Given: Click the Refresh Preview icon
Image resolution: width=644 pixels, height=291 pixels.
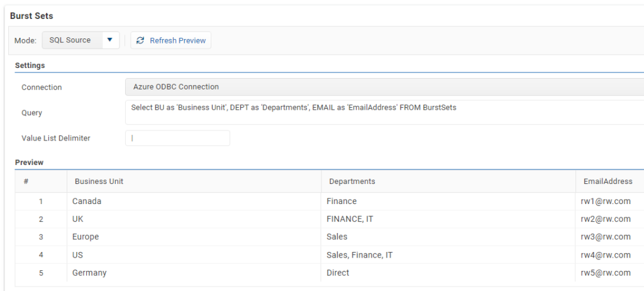Looking at the screenshot, I should (x=140, y=40).
